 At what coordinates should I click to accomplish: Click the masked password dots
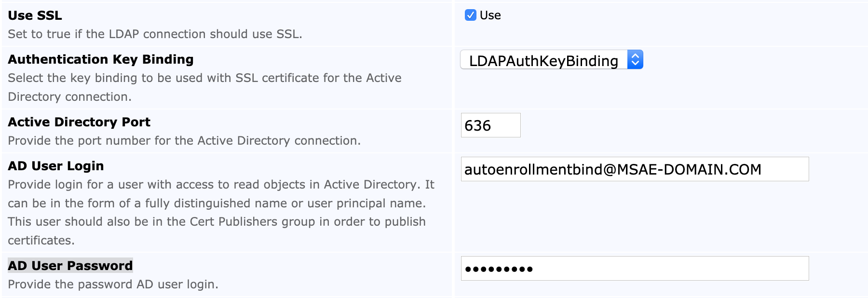coord(499,269)
